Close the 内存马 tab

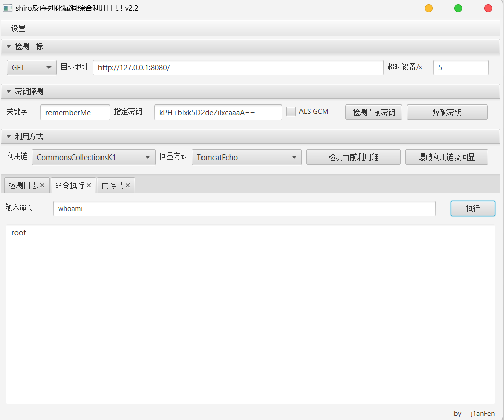click(128, 185)
